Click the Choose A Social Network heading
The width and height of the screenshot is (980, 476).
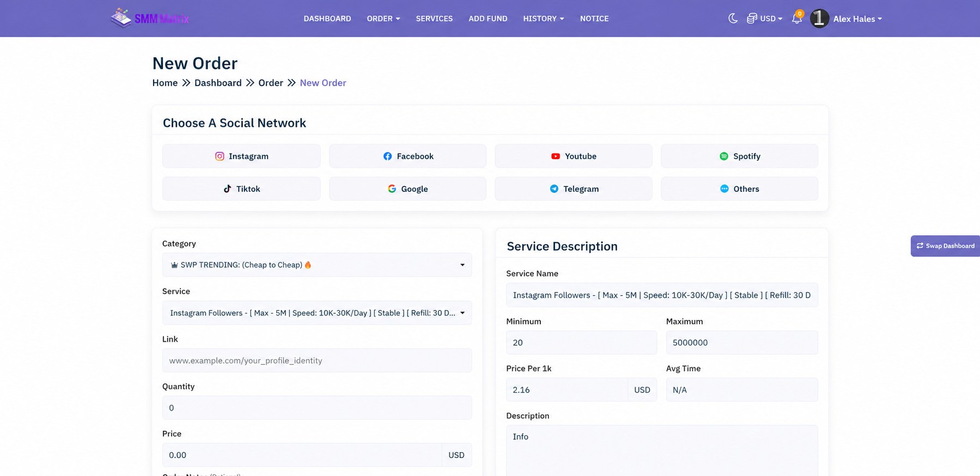coord(234,123)
